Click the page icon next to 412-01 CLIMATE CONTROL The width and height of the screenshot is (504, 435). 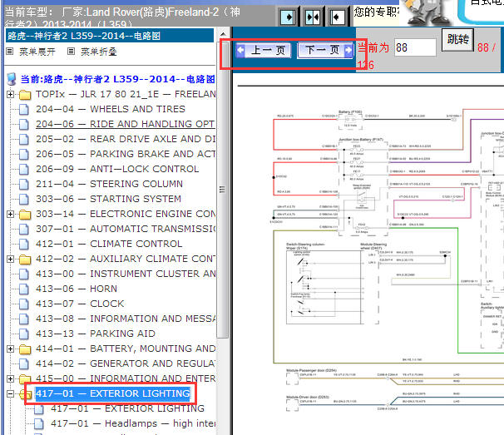tap(24, 244)
